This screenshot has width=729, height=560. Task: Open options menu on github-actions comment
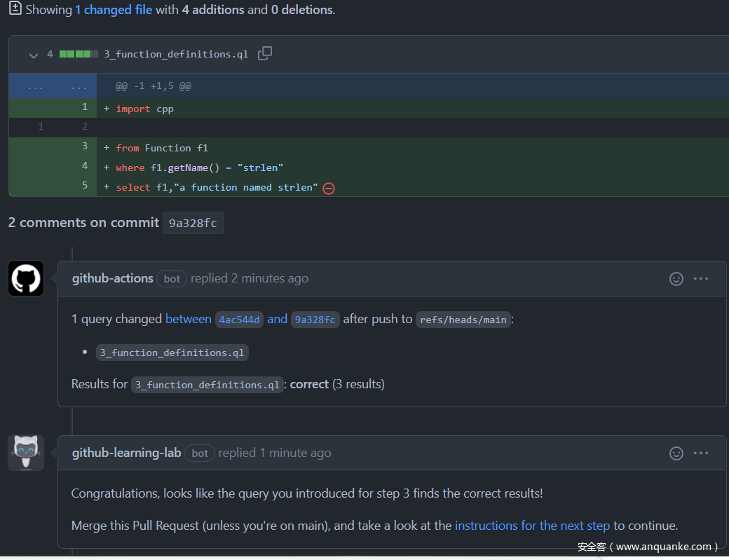[x=701, y=279]
